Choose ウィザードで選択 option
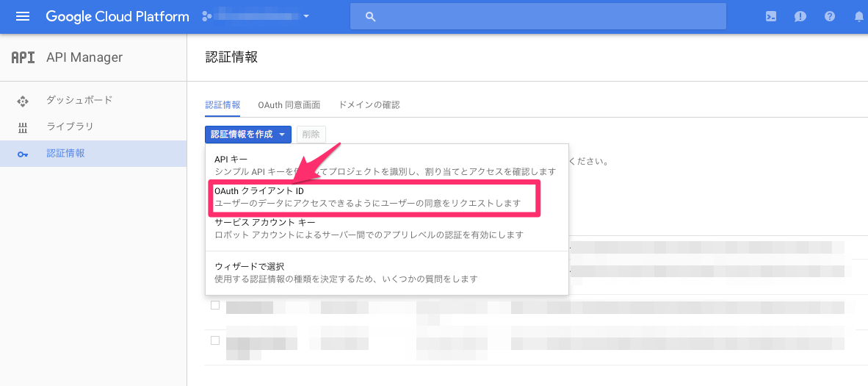868x386 pixels. point(386,272)
